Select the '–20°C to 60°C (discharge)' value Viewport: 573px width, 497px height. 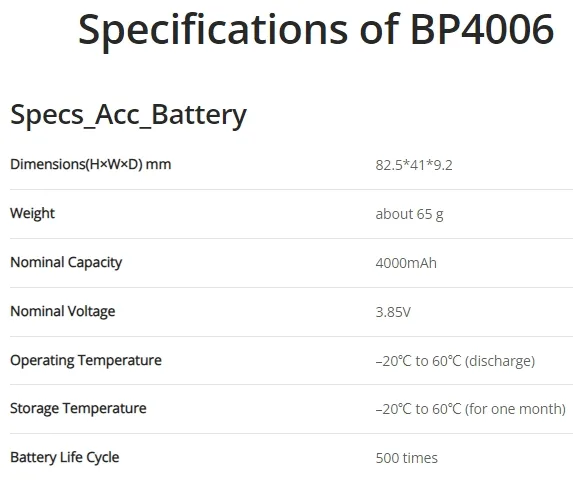tap(455, 361)
